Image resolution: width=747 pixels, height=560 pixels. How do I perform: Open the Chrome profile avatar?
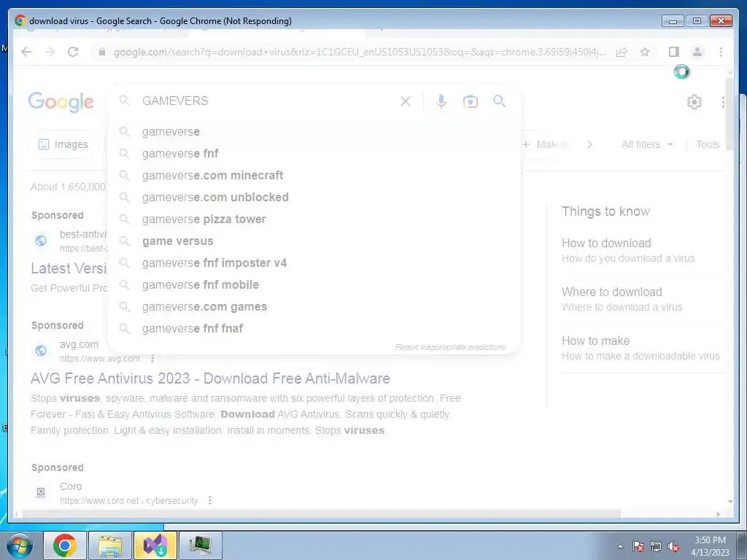(x=697, y=52)
